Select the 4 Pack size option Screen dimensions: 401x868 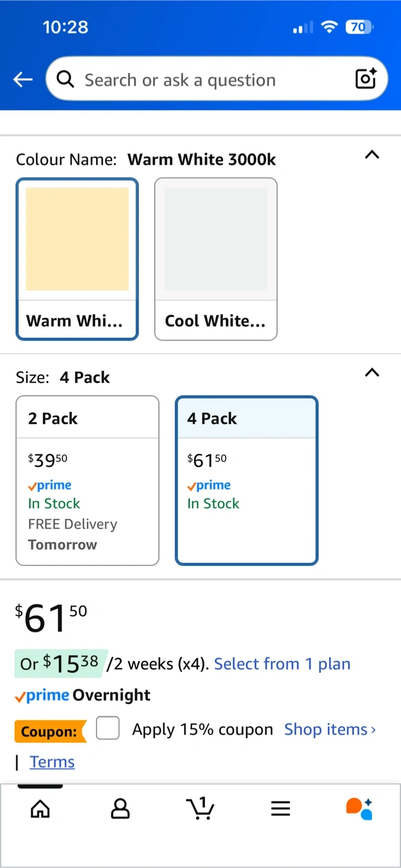point(246,480)
